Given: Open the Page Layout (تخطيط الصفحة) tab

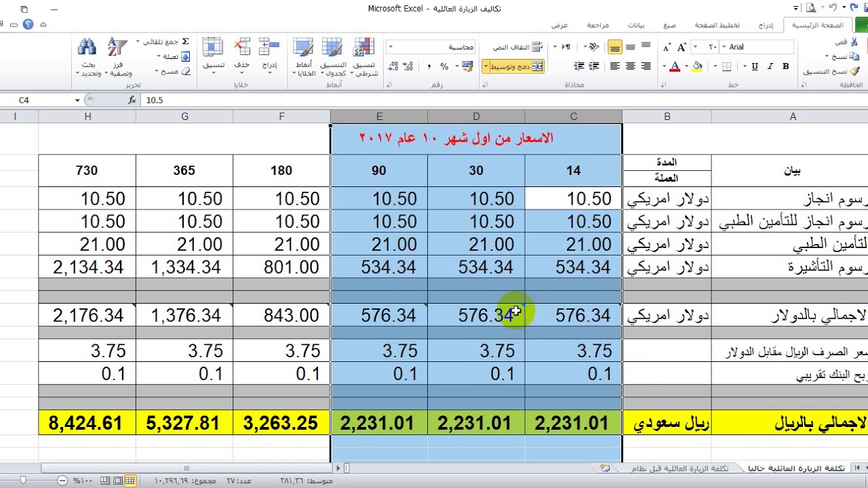Looking at the screenshot, I should coord(717,25).
